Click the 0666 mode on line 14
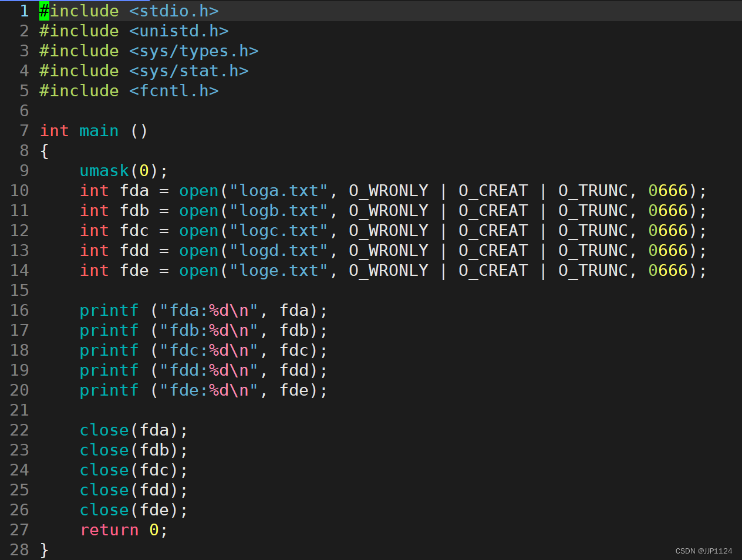Image resolution: width=742 pixels, height=560 pixels. pos(667,271)
